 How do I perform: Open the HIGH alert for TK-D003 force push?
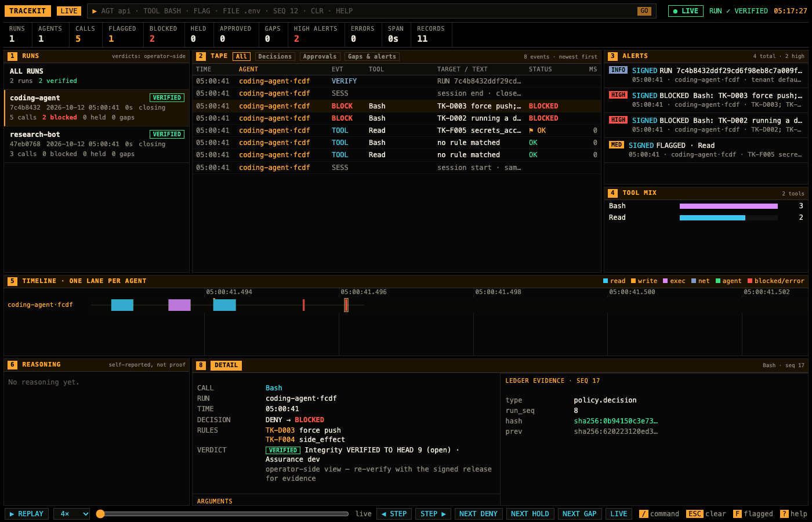(706, 100)
